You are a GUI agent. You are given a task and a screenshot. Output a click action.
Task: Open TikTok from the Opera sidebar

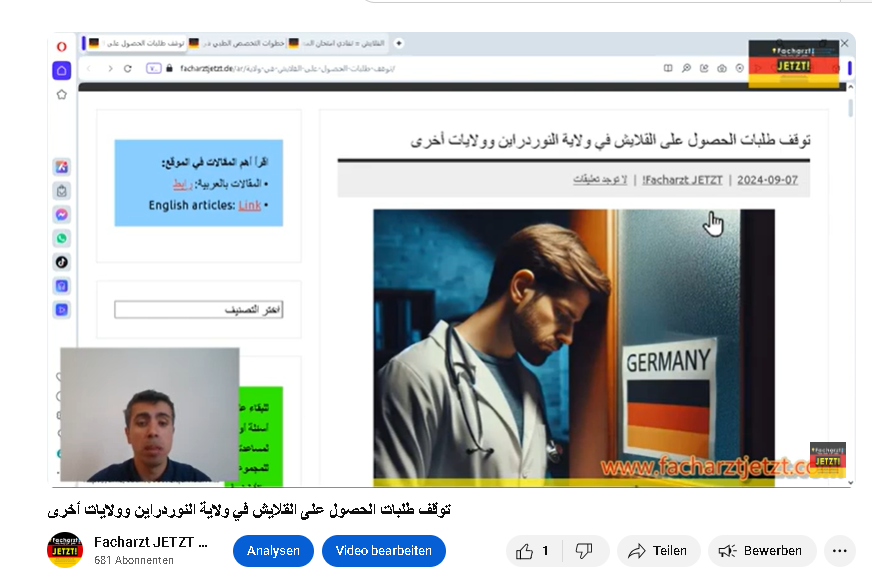(x=62, y=262)
